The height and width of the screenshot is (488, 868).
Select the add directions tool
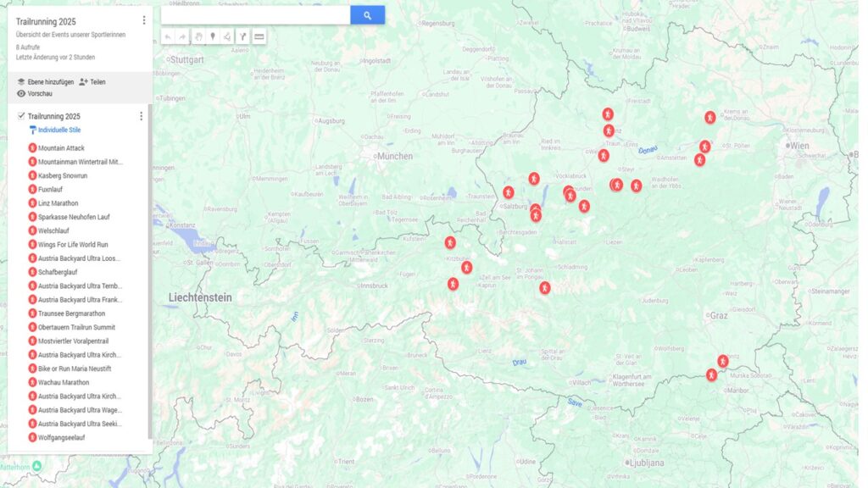(x=242, y=37)
